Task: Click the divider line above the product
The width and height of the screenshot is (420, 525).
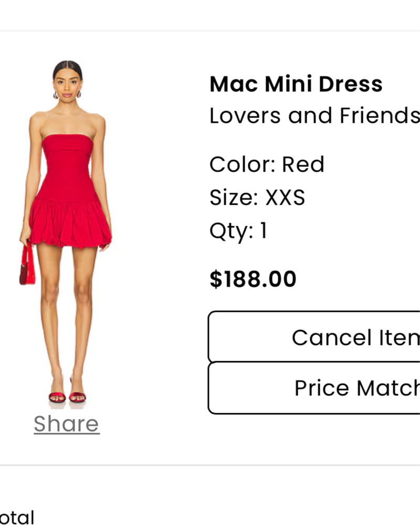Action: tap(210, 31)
